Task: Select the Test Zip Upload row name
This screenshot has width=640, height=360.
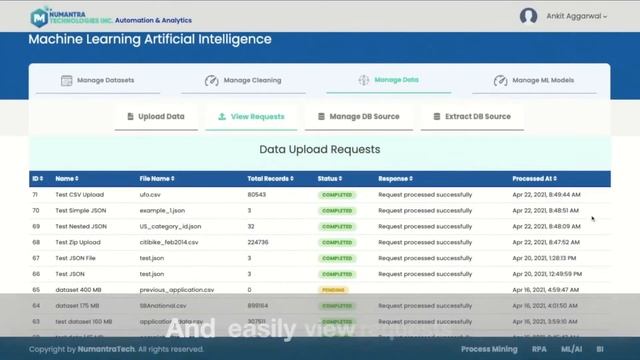Action: [x=78, y=242]
